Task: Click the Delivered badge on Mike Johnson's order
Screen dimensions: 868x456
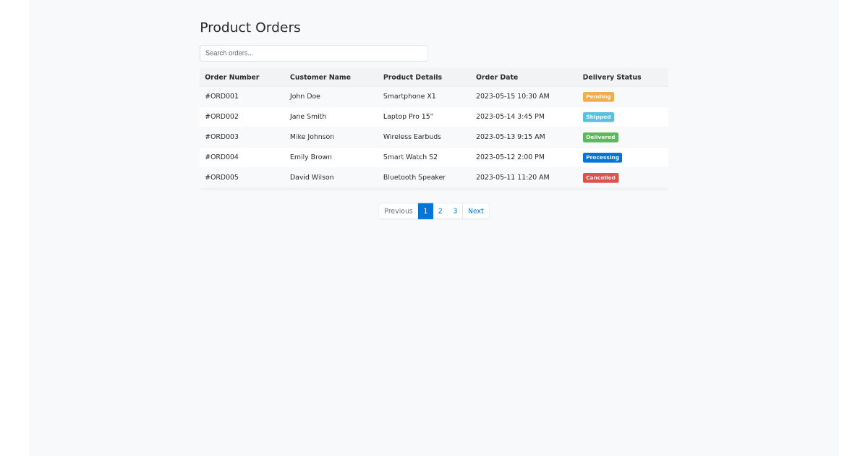Action: tap(600, 137)
